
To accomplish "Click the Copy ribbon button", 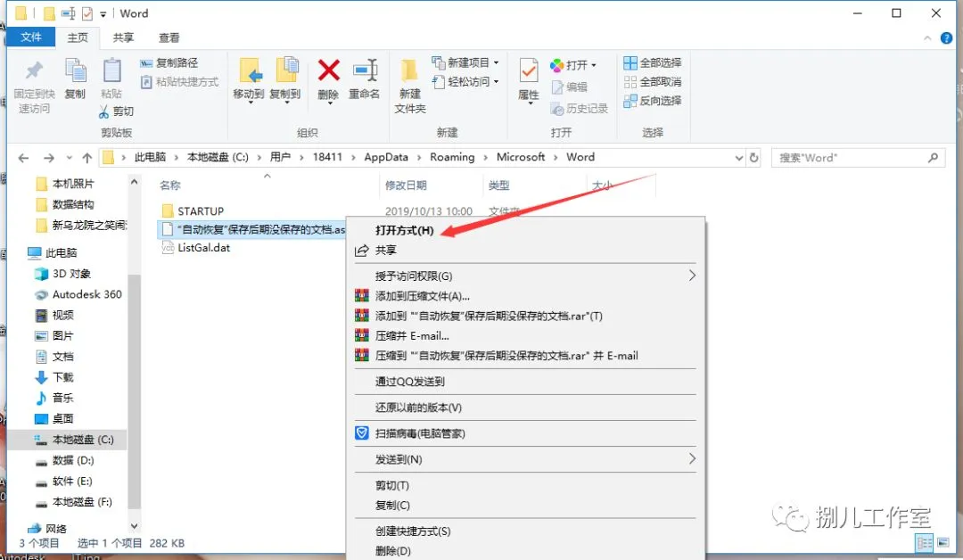I will (x=75, y=78).
